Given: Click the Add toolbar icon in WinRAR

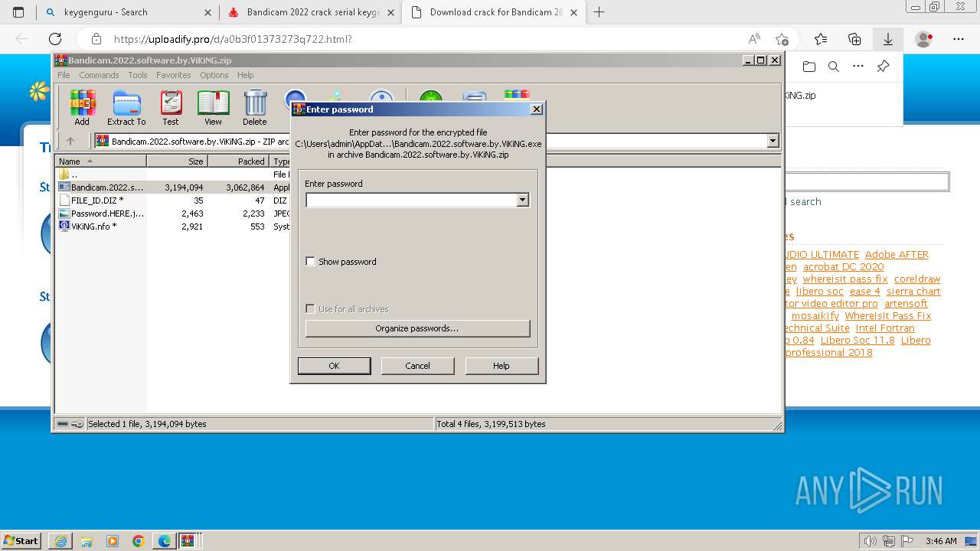Looking at the screenshot, I should (82, 107).
